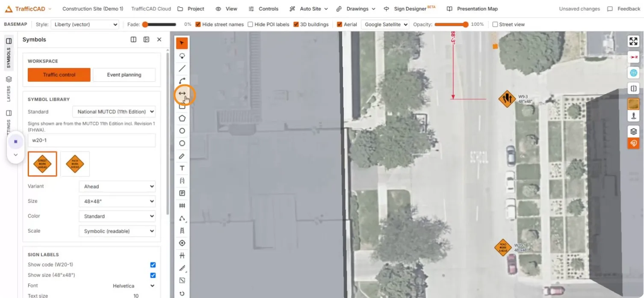Screen dimensions: 644x298
Task: Toggle Hide street names checkbox
Action: tap(198, 24)
